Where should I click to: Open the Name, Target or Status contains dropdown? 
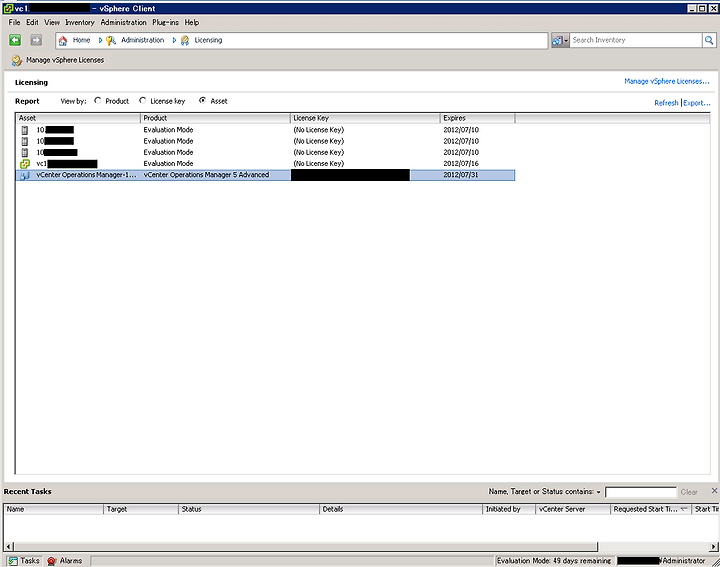pyautogui.click(x=598, y=492)
